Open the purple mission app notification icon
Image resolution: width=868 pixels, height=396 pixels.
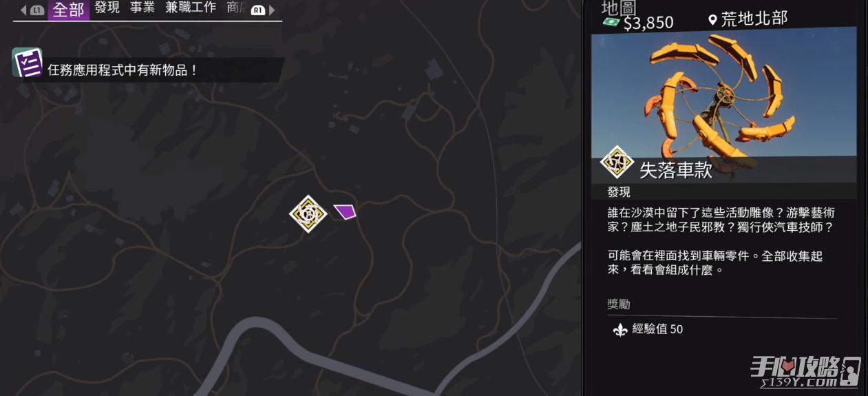27,62
